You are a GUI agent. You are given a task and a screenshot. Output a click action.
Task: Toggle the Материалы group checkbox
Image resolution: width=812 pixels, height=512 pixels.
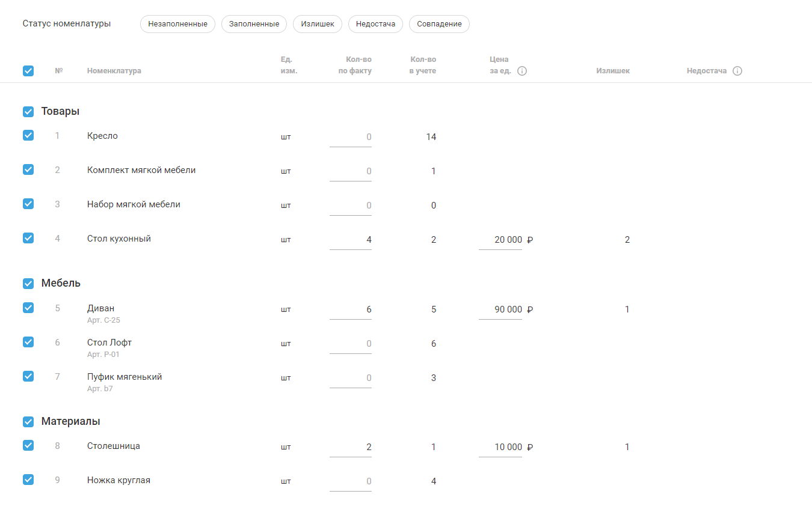click(x=28, y=422)
